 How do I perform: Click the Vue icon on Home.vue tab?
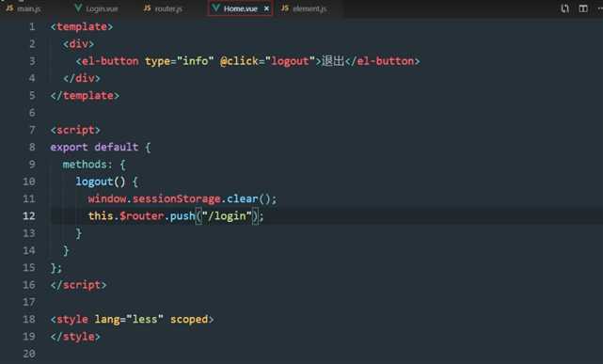point(215,8)
